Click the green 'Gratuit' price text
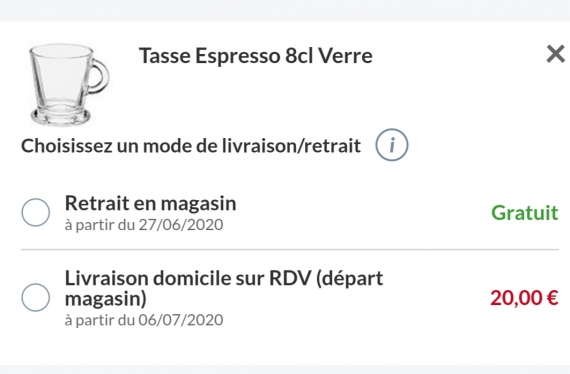This screenshot has width=570, height=374. click(525, 213)
